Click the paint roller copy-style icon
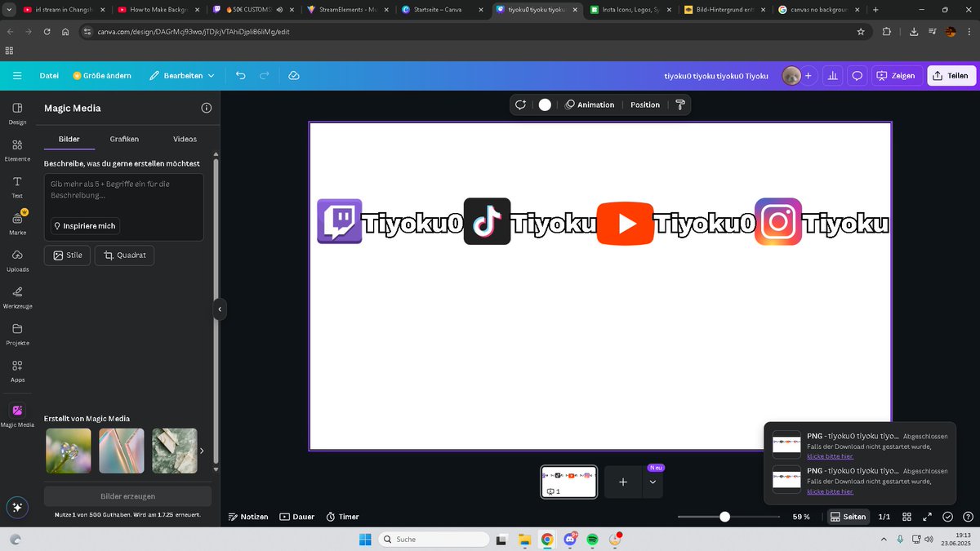Screen dimensions: 980x551 coord(680,104)
